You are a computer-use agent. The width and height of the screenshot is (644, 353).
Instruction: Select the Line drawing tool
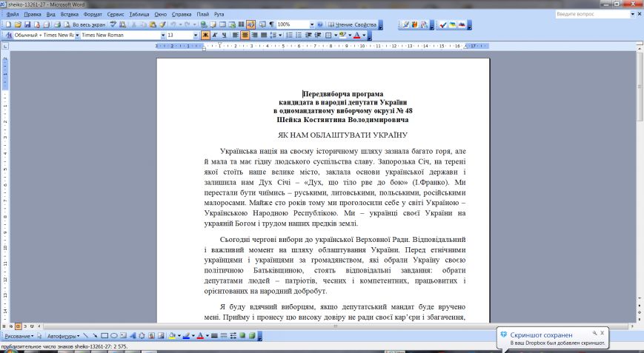(x=85, y=336)
